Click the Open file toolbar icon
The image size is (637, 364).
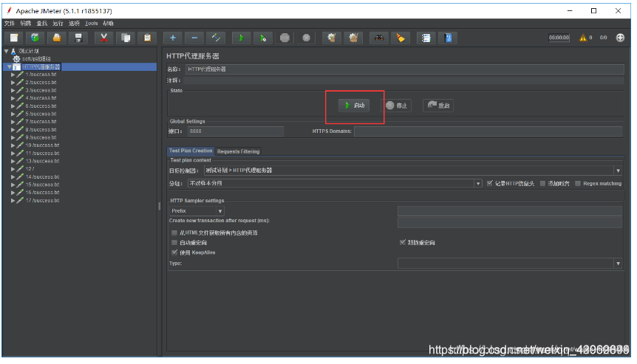[x=57, y=38]
